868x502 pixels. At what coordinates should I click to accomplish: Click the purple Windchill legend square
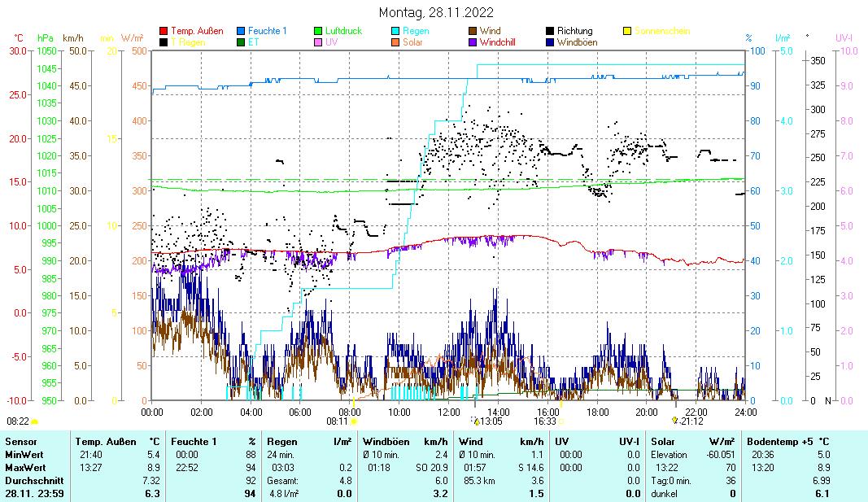click(x=473, y=41)
